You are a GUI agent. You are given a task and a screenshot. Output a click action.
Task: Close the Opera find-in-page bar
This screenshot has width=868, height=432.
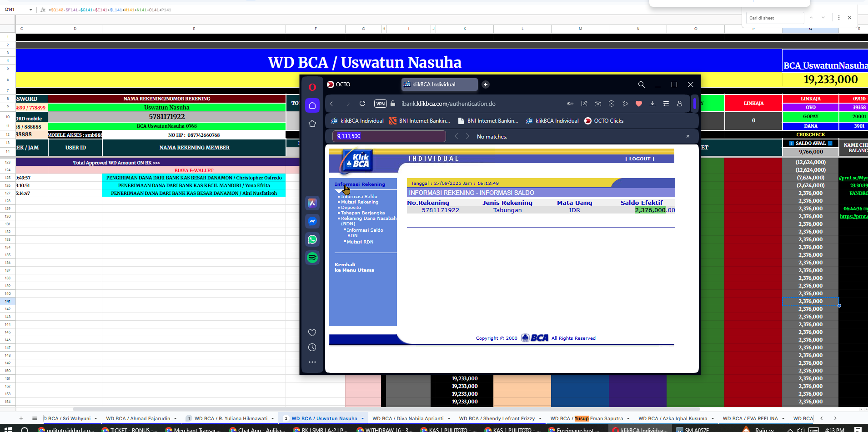click(688, 136)
